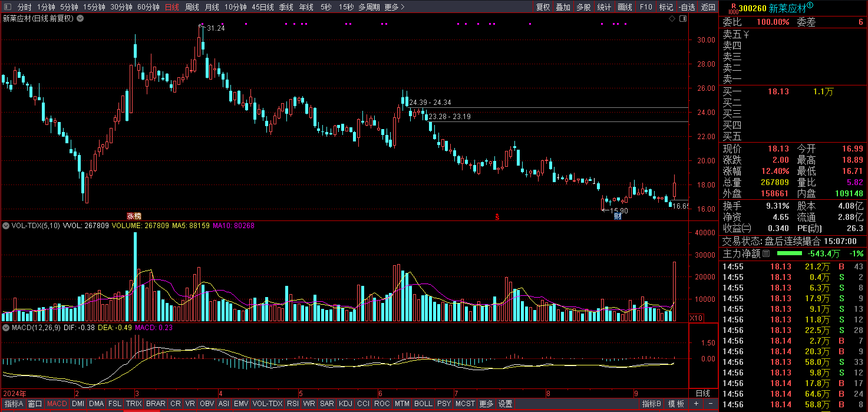Click the plus zoom-in button
The width and height of the screenshot is (868, 412).
(696, 404)
